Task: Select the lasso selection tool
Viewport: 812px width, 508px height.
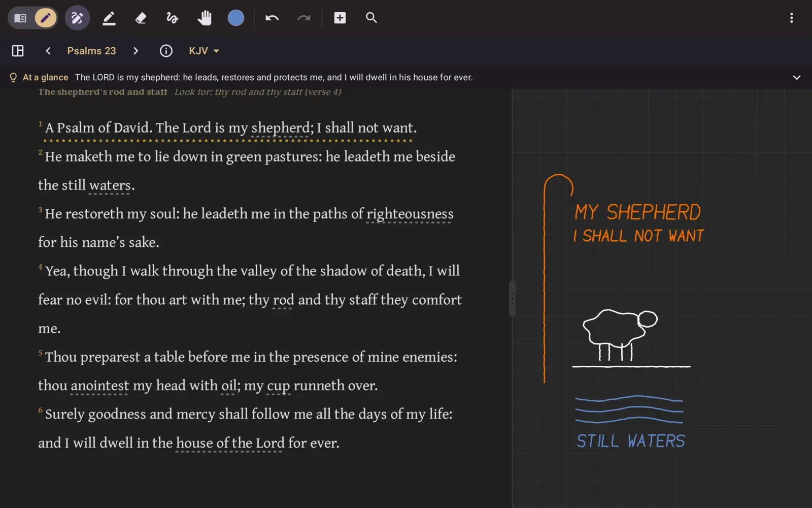Action: pyautogui.click(x=172, y=18)
